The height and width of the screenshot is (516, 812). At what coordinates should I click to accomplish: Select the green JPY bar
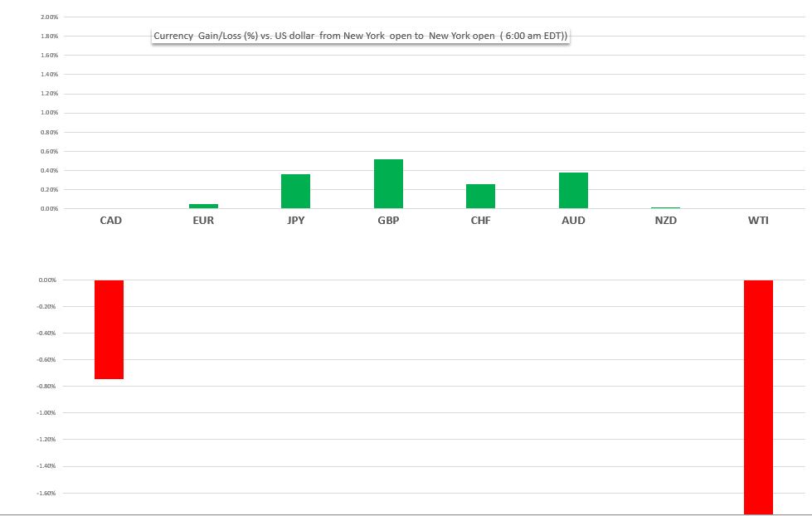[295, 192]
